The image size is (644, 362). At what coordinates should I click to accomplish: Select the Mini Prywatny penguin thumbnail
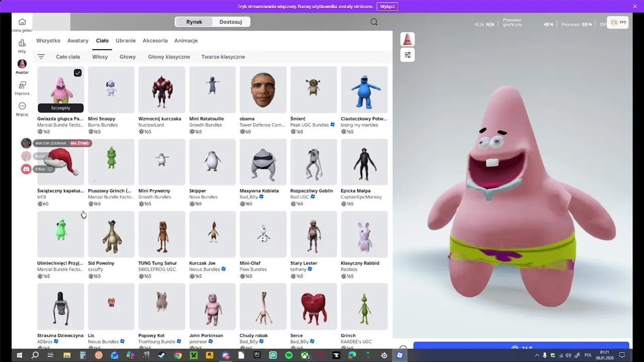click(x=162, y=162)
